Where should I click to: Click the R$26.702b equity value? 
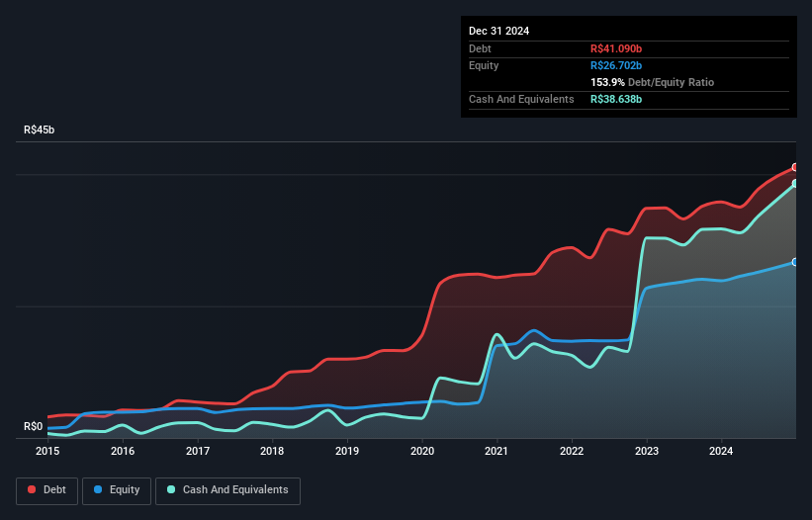tap(616, 65)
